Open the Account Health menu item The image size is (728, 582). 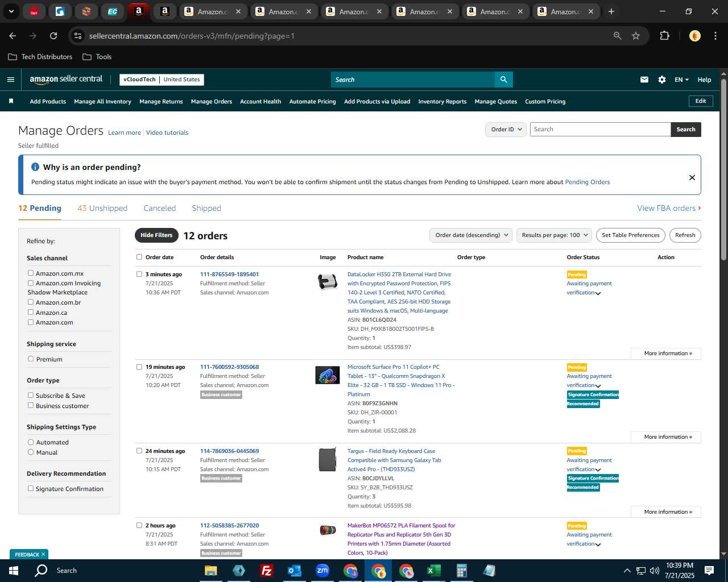pyautogui.click(x=260, y=102)
